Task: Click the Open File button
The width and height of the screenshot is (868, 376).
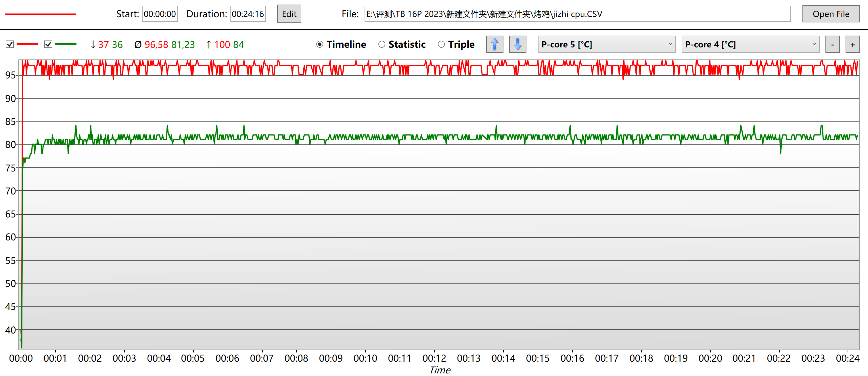Action: point(831,14)
